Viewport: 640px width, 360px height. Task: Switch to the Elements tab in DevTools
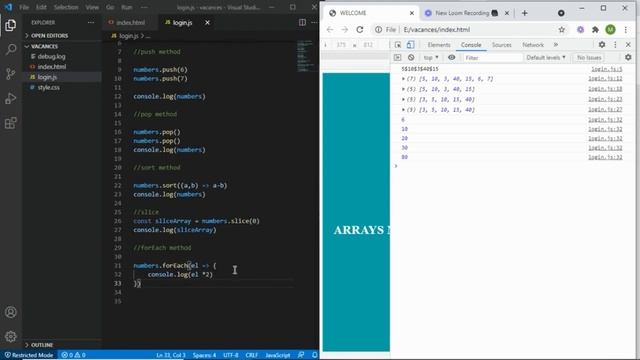439,45
